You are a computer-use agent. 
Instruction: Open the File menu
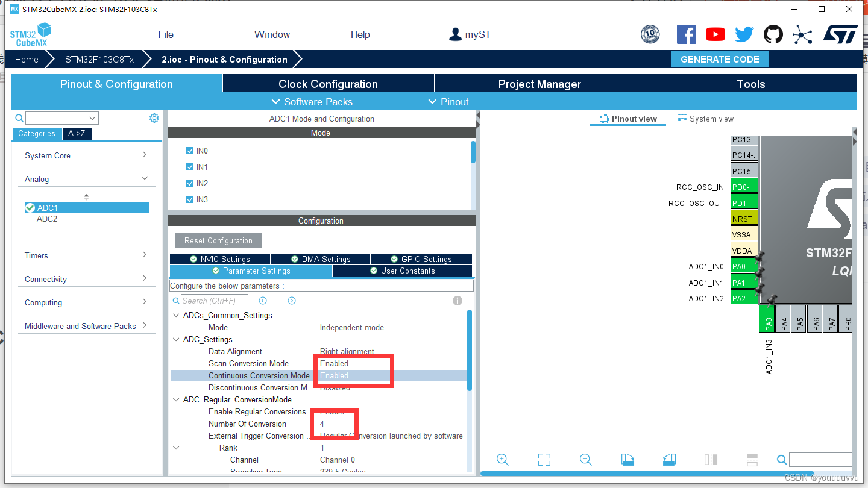[166, 34]
